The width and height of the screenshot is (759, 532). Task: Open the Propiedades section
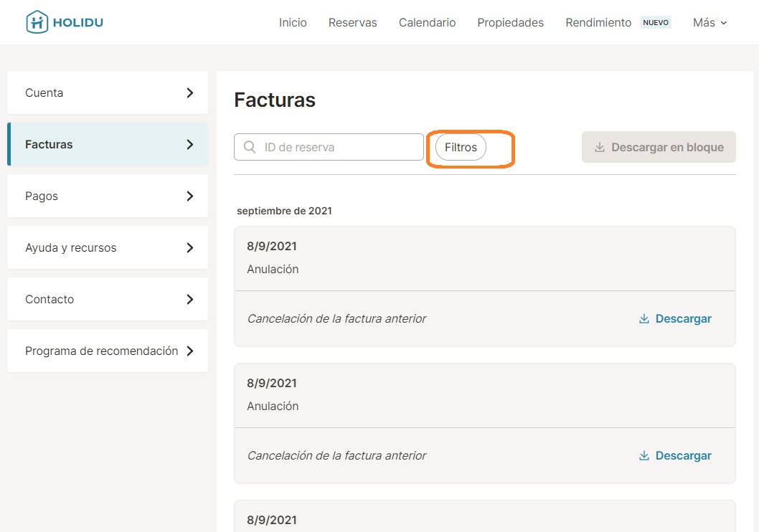pos(510,23)
